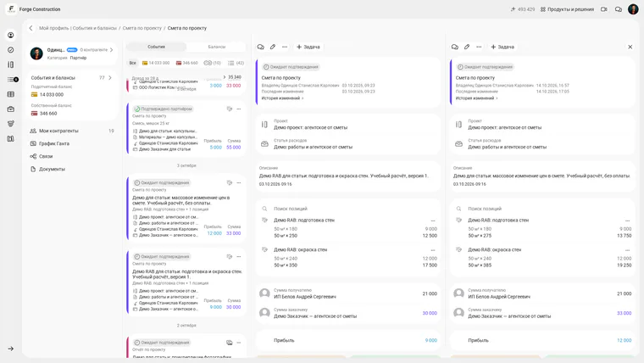Expand the 35 340 summary row chevron
The image size is (644, 363).
pos(225,77)
